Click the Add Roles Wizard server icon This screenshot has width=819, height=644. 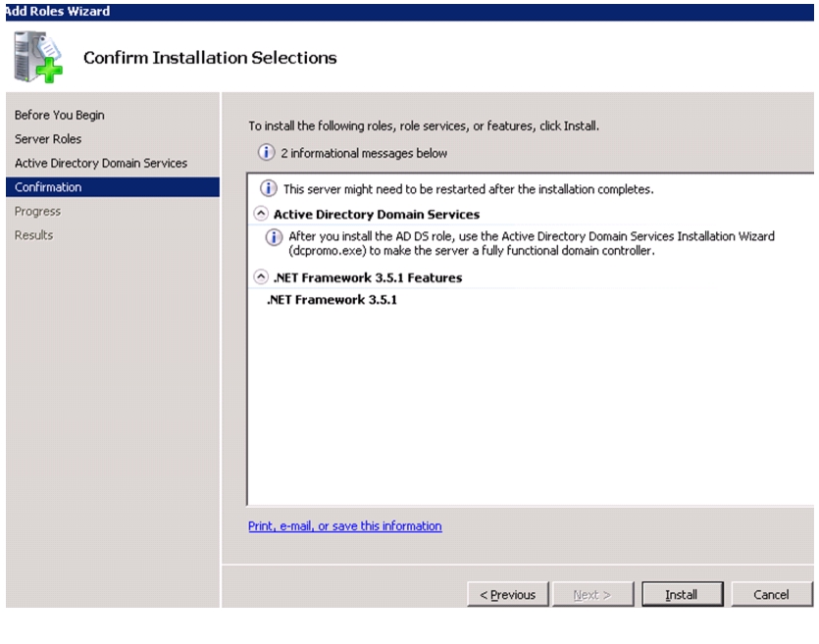click(x=38, y=57)
